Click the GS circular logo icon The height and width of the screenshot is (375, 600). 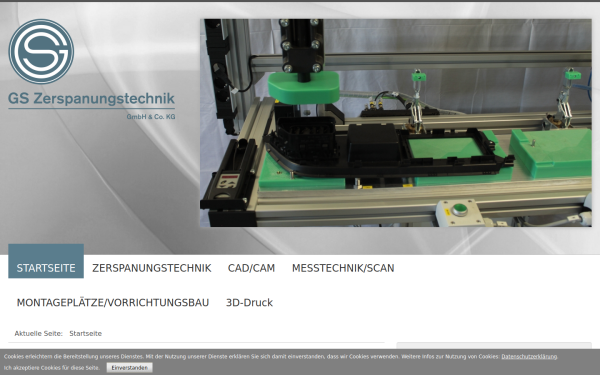41,52
